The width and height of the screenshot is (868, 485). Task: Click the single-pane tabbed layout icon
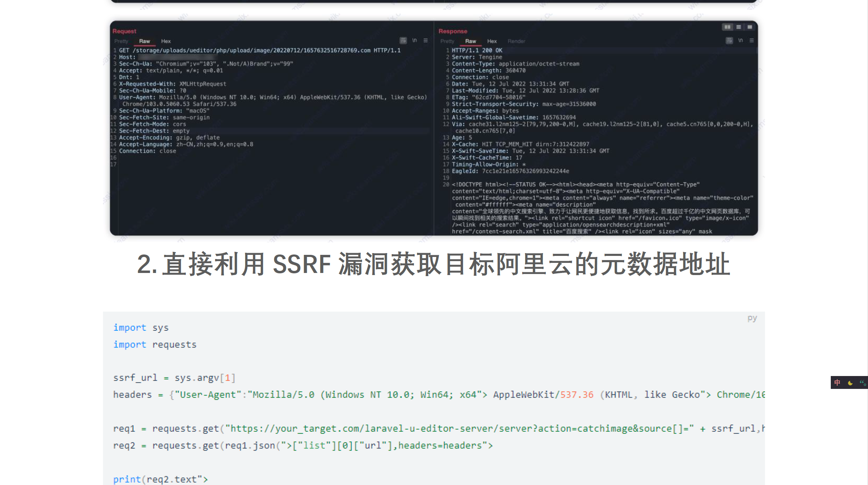750,27
